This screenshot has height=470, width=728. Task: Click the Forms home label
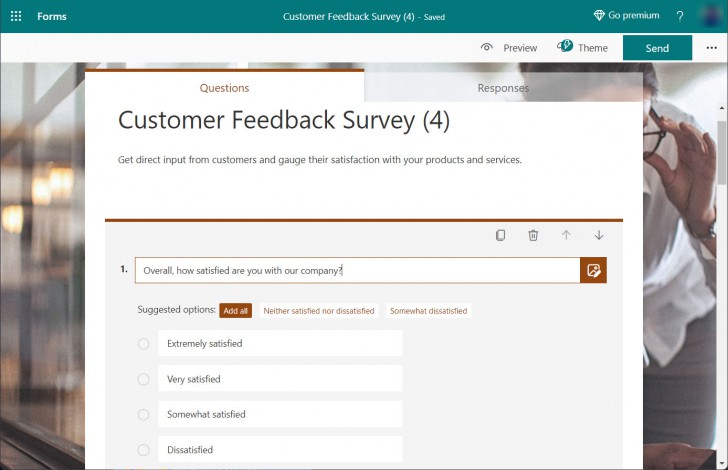tap(52, 16)
